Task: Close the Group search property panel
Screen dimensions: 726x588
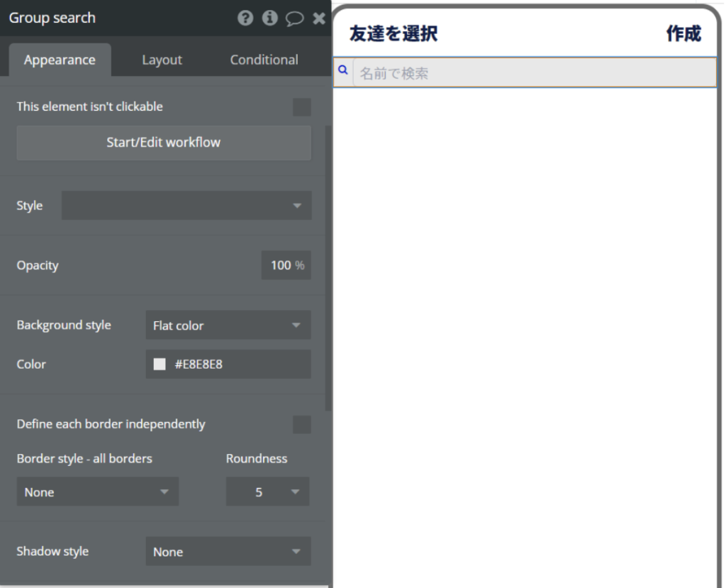Action: tap(318, 18)
